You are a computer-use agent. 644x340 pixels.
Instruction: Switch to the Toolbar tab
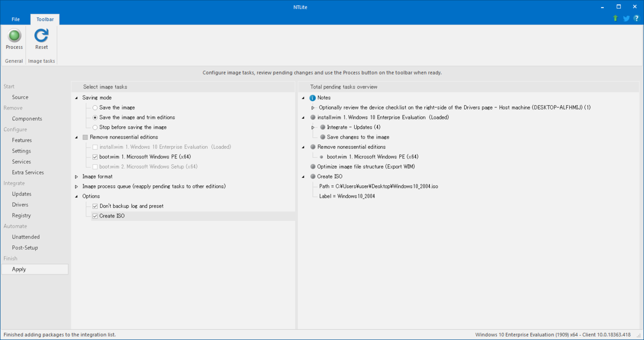tap(45, 19)
